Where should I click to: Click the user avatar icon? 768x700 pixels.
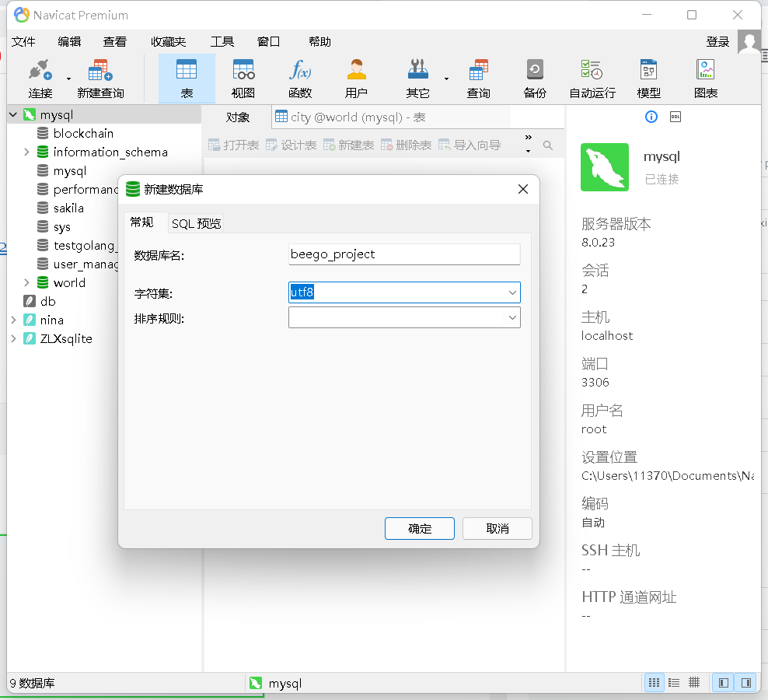click(x=749, y=42)
